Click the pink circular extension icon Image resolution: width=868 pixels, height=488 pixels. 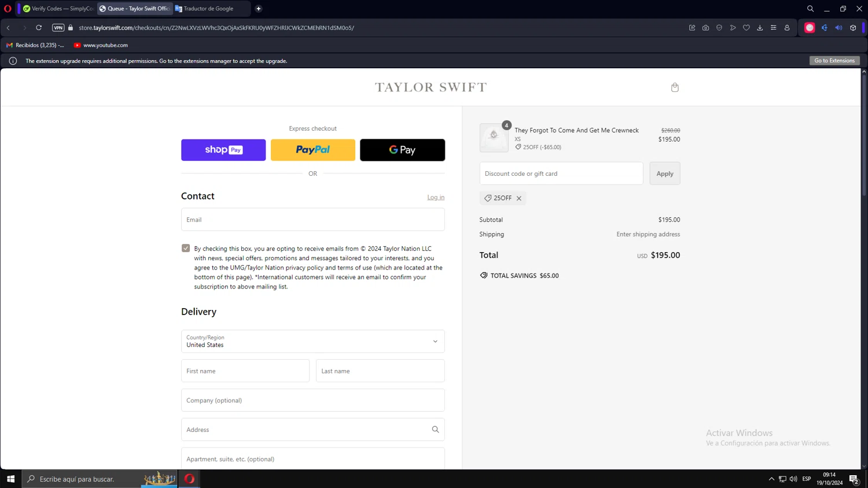click(810, 28)
